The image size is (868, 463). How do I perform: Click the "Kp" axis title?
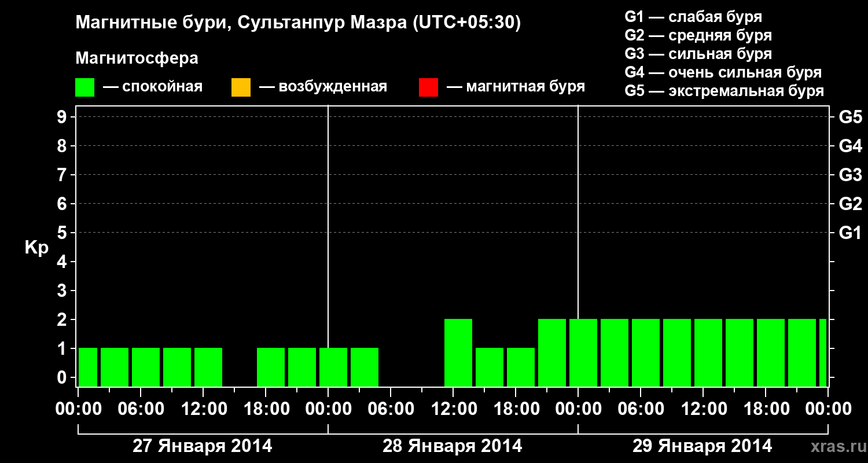coord(36,248)
